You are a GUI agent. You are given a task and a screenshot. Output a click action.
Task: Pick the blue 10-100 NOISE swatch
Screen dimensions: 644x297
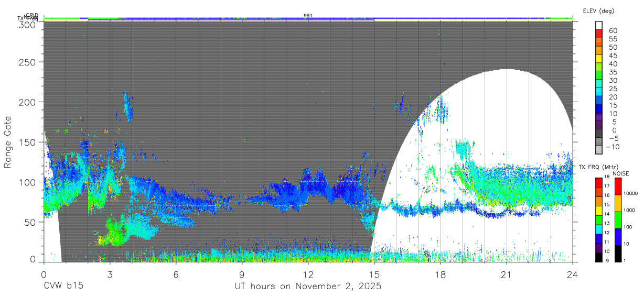(x=619, y=237)
